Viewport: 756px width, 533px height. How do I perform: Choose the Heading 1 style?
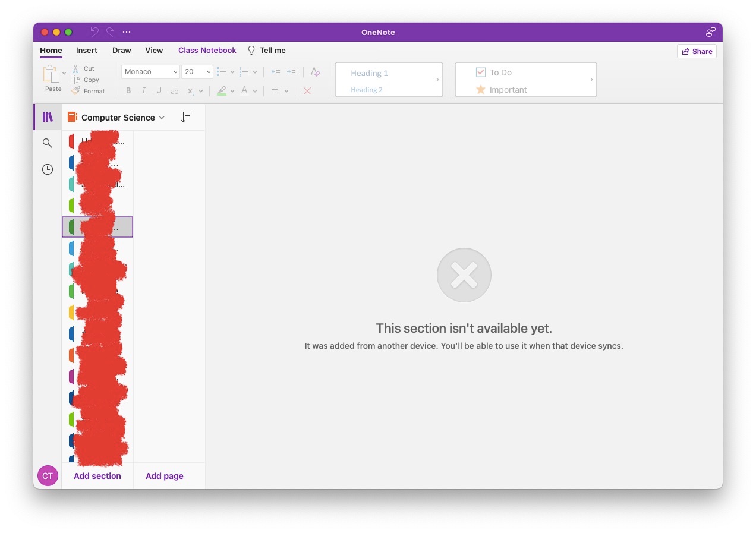369,73
